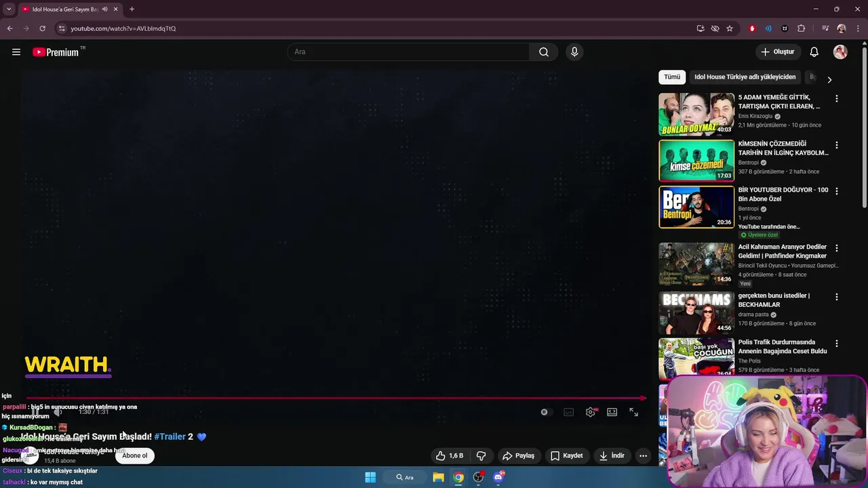Open the Chrome profile avatar

coord(842,28)
